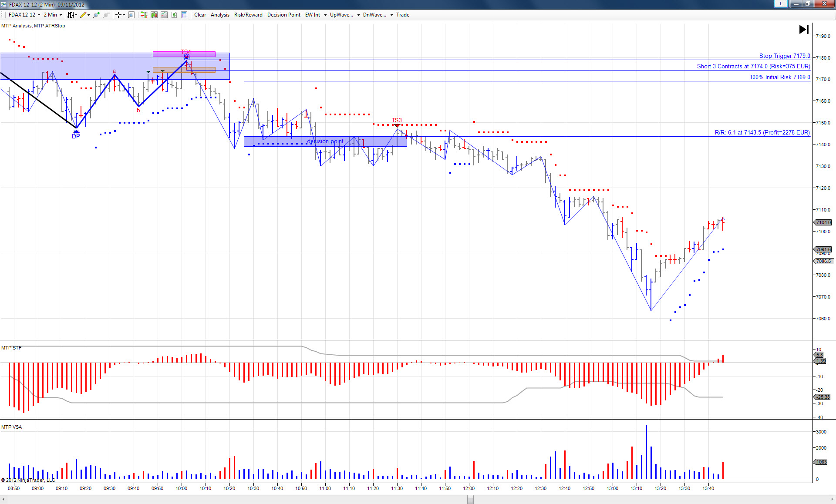Screen dimensions: 836x504
Task: Click the 7091.6 price marker
Action: (823, 249)
